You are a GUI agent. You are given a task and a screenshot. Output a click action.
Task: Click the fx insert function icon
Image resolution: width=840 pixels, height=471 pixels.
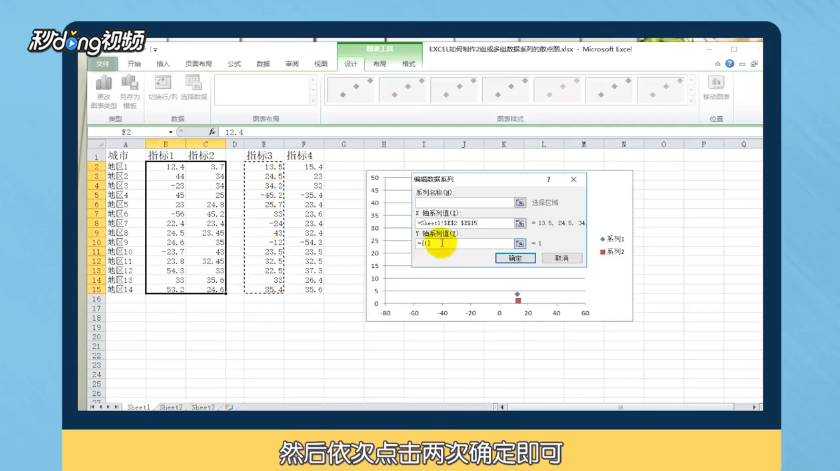point(212,132)
